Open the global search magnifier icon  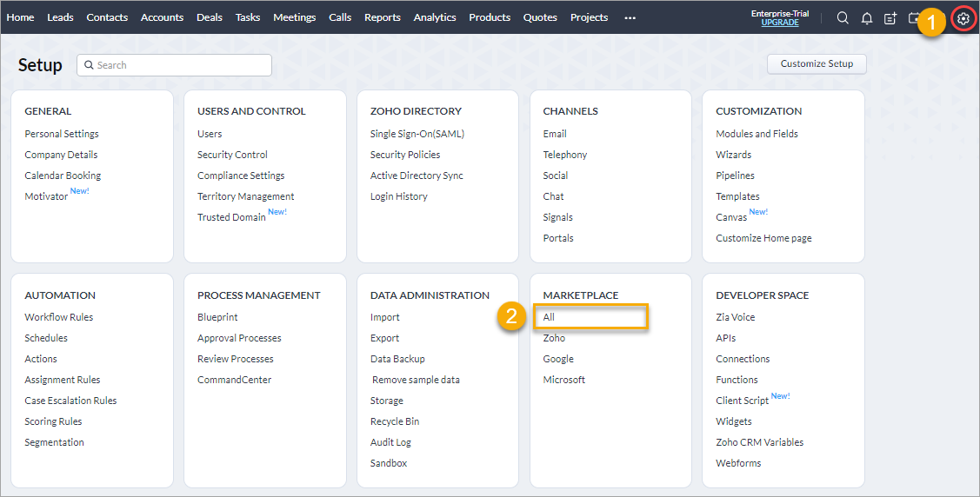843,18
